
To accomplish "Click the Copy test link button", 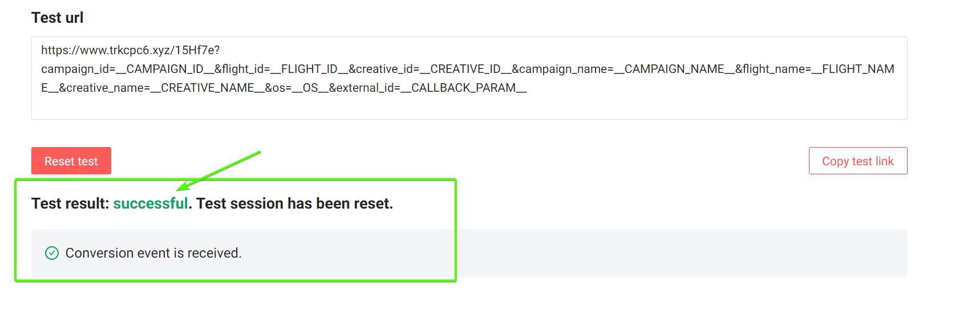I will click(858, 161).
